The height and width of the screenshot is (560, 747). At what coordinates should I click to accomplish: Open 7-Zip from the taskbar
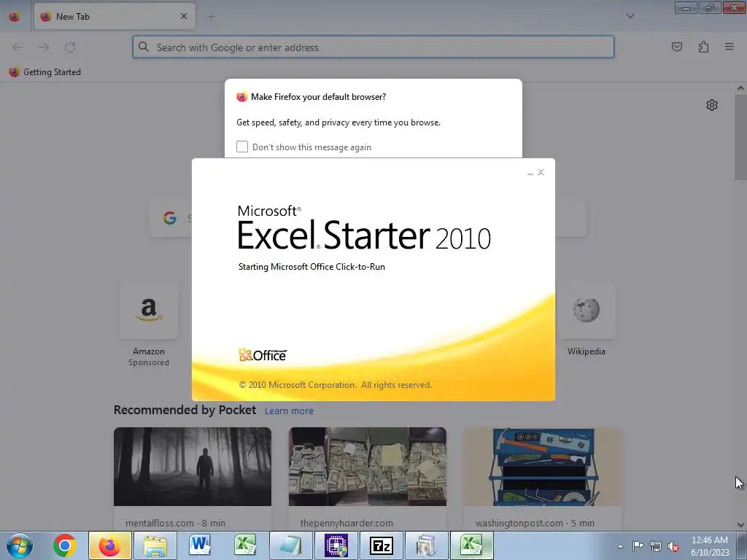point(381,545)
